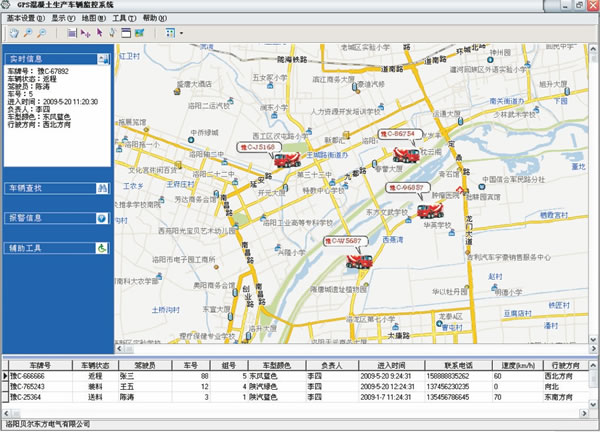Click the map image toolbar icon
Image resolution: width=600 pixels, height=432 pixels.
pos(139,33)
